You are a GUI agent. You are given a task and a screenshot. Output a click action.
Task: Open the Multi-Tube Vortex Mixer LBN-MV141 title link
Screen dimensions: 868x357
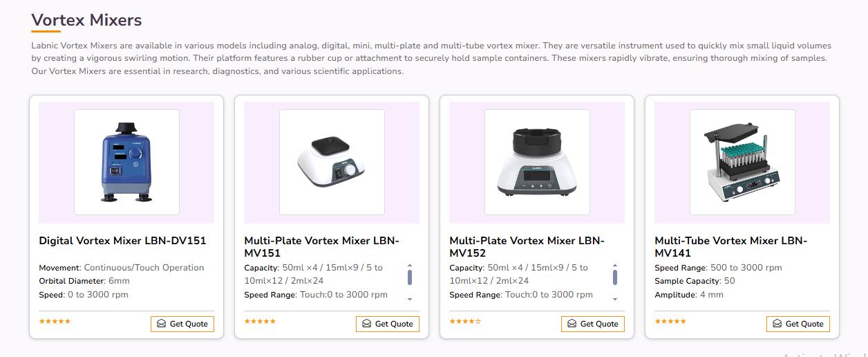(x=730, y=246)
